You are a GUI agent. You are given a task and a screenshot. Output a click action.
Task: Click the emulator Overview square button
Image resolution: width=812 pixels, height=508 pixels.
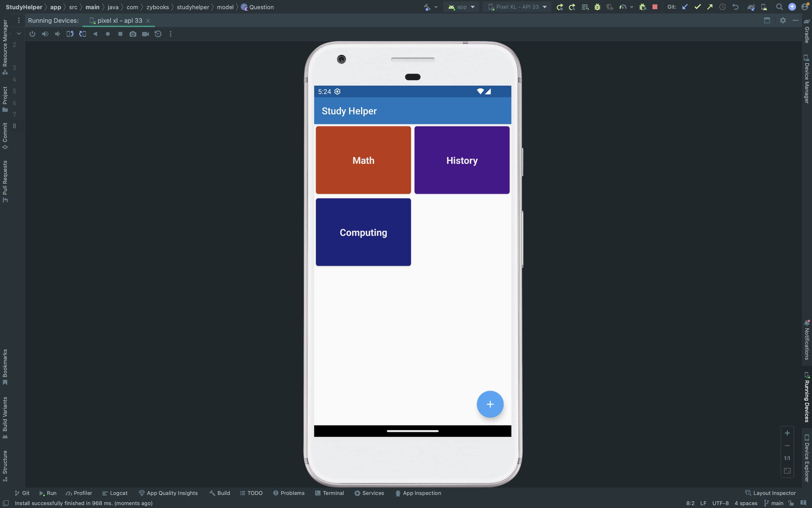pos(120,34)
